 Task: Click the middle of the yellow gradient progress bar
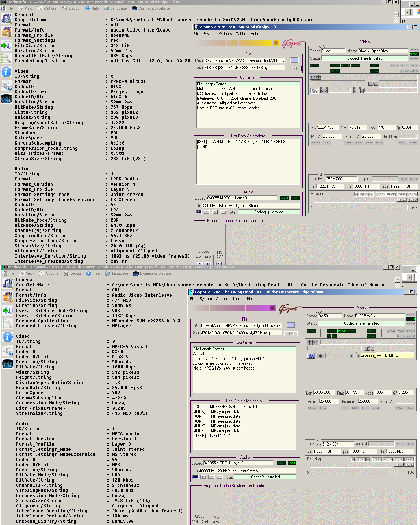pos(237,43)
